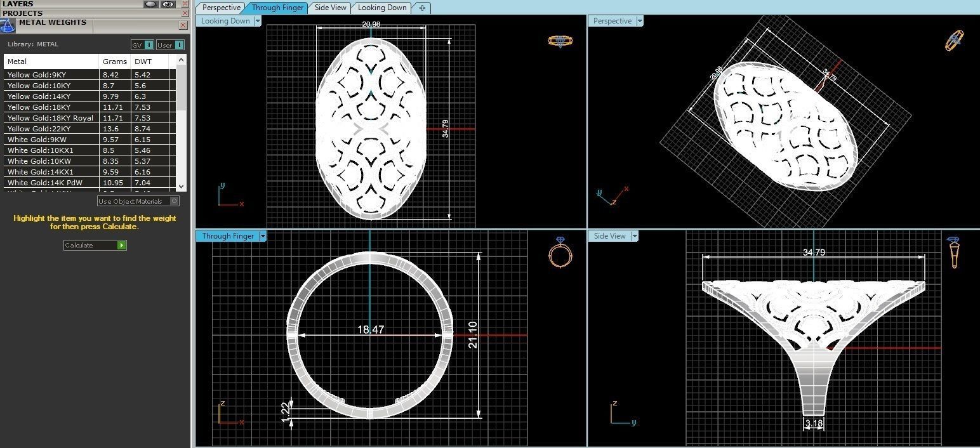Viewport: 980px width, 448px height.
Task: Click the METAL WEIGHTS panel title
Action: [x=53, y=22]
